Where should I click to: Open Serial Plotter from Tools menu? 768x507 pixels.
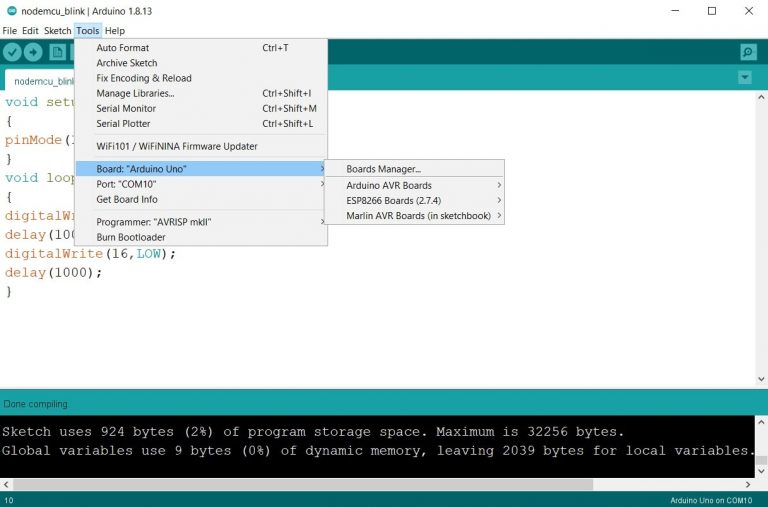coord(123,124)
